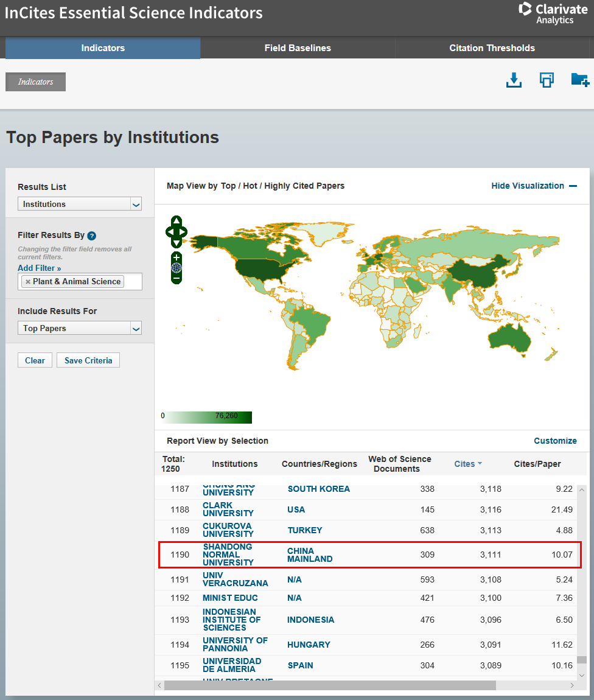Viewport: 594px width, 700px height.
Task: Click INDONESIA country link
Action: 310,620
